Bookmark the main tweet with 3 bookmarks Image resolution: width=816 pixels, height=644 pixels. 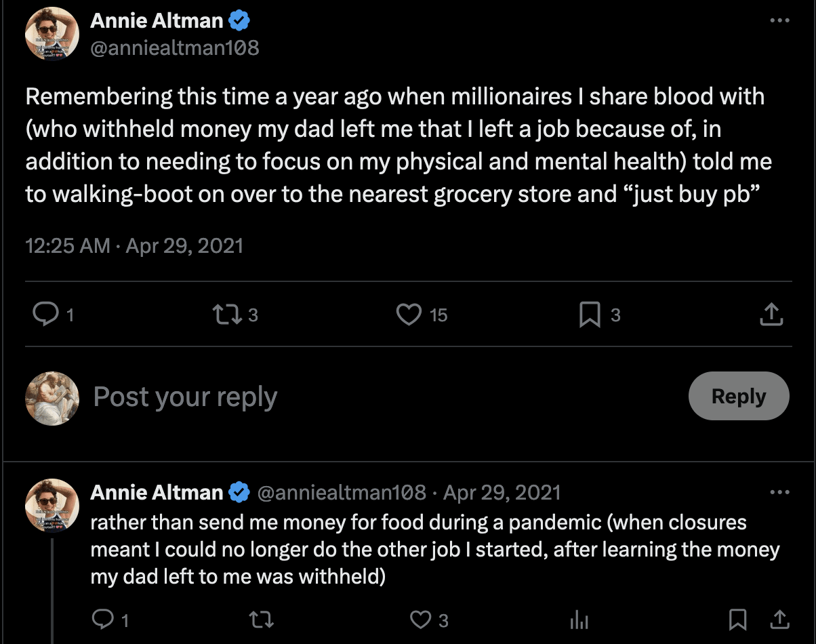pos(590,315)
